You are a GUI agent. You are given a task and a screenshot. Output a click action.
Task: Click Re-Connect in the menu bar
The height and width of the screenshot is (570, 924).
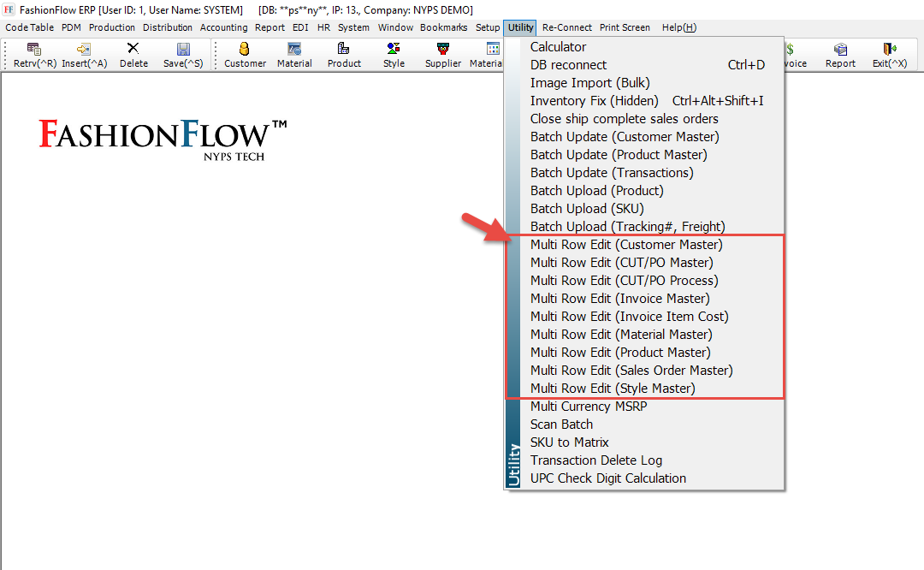pos(567,27)
